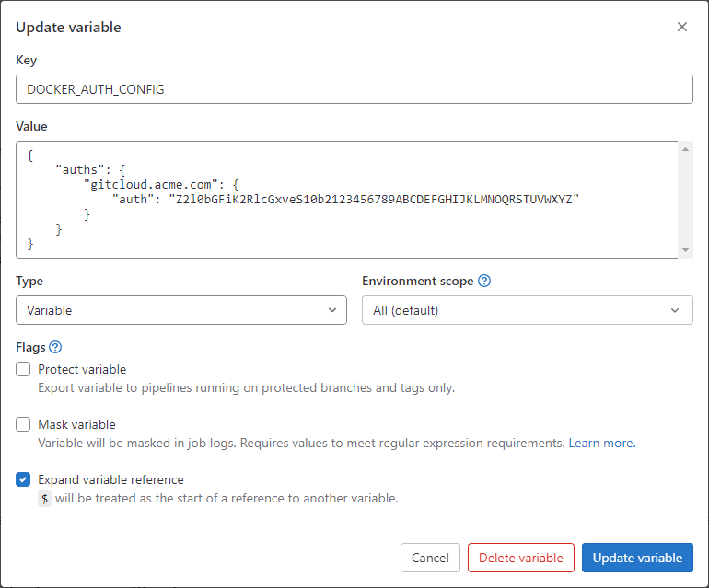Click the Value box scrollbar track

coord(685,200)
